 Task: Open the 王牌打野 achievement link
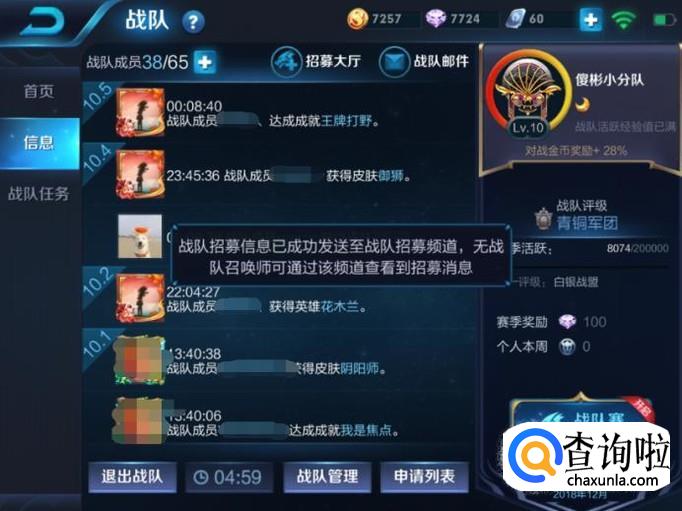346,120
